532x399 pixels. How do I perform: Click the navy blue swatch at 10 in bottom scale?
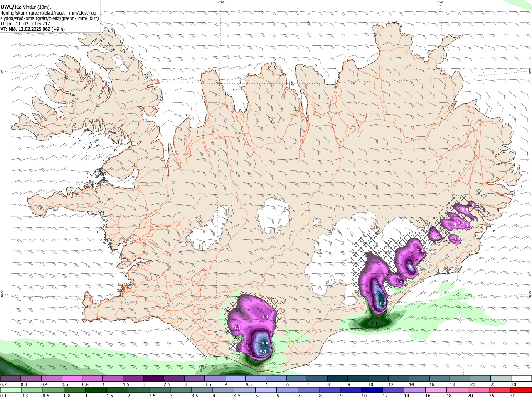[372, 390]
